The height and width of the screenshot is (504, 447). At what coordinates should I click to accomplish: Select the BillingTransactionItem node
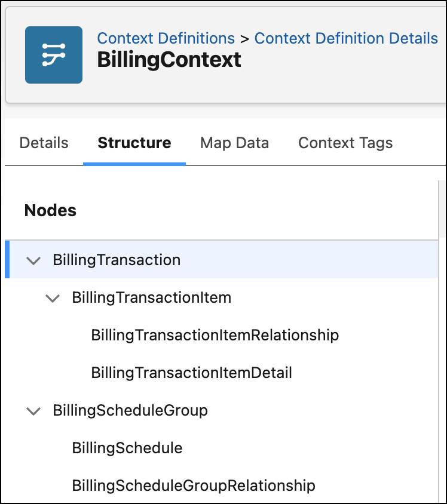(x=150, y=297)
